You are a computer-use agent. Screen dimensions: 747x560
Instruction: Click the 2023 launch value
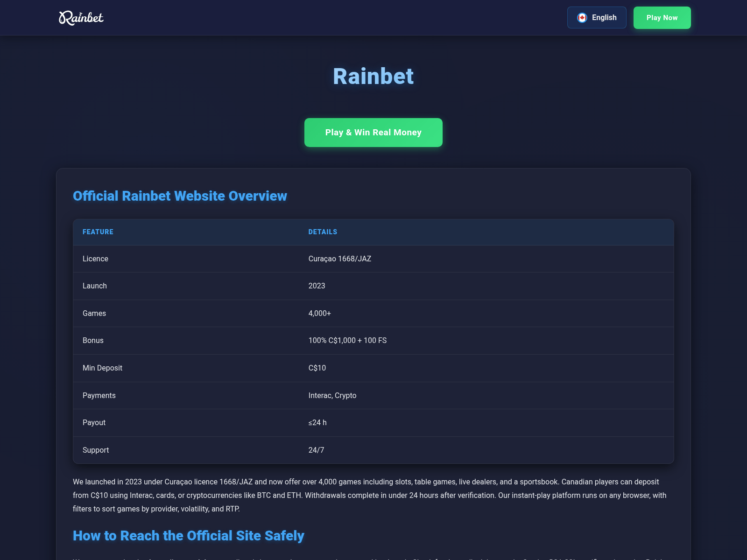[317, 286]
